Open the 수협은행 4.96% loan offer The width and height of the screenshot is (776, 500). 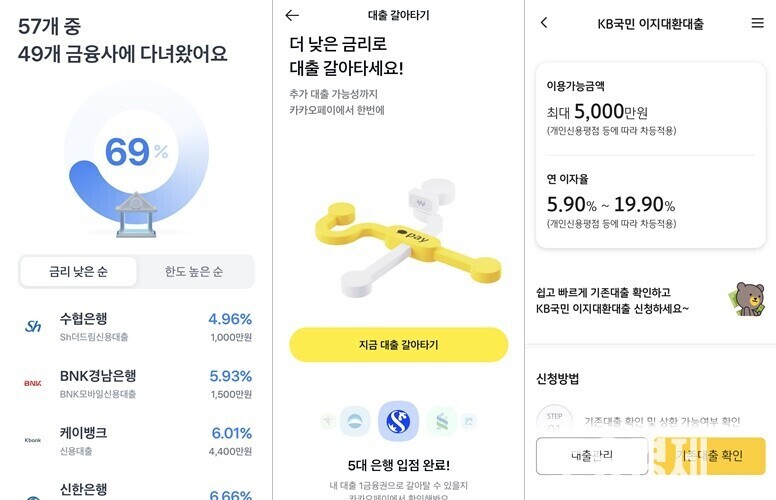pos(138,327)
